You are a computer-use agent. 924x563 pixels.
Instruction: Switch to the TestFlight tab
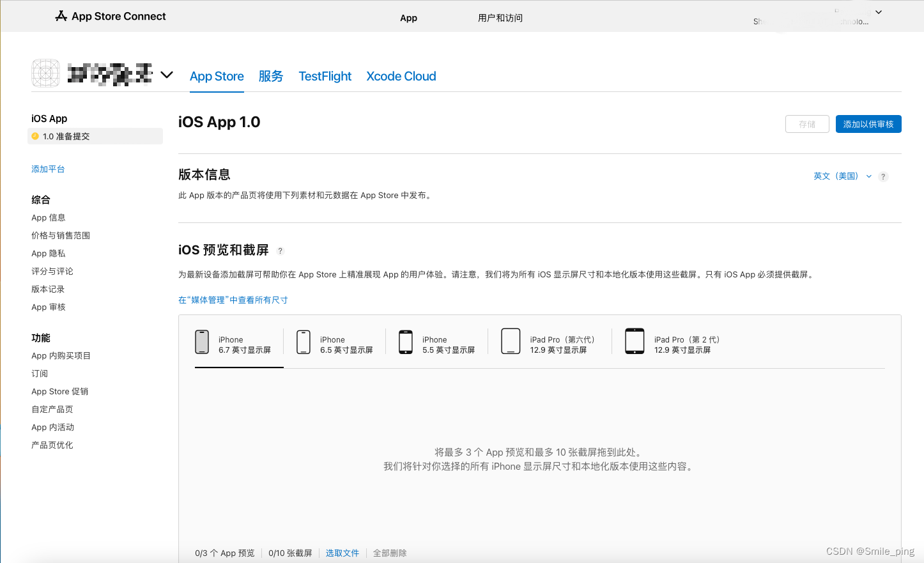coord(325,76)
